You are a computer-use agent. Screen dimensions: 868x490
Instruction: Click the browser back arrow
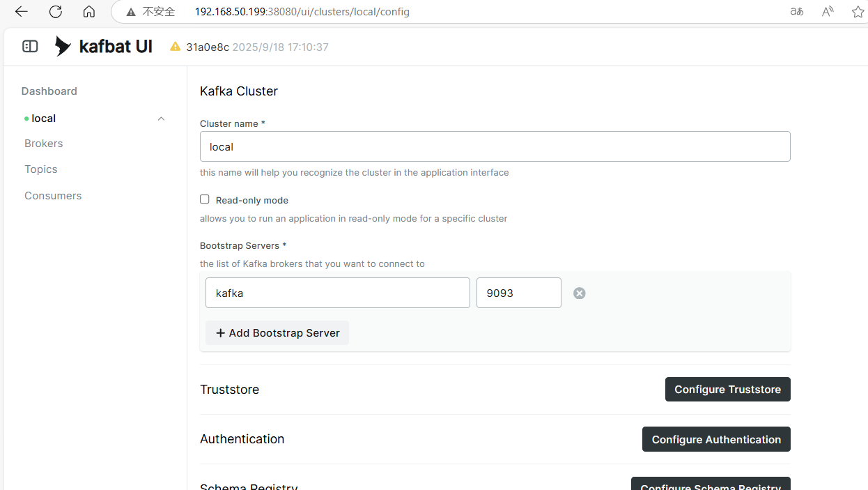click(x=21, y=12)
